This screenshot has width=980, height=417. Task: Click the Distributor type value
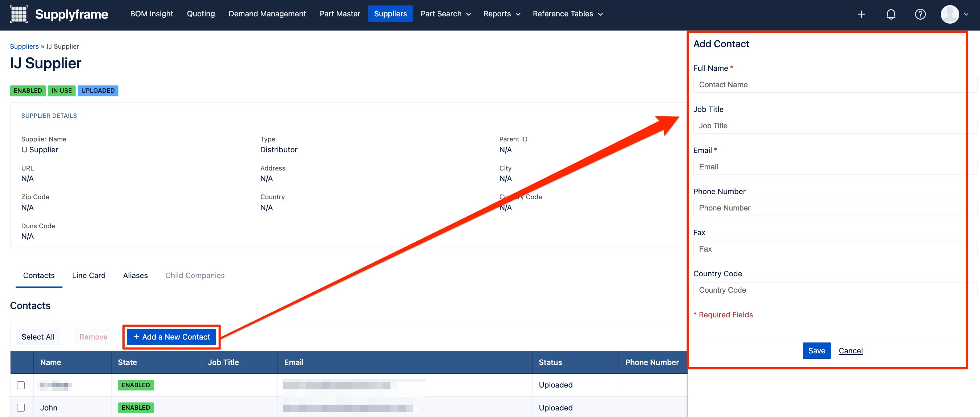click(279, 149)
